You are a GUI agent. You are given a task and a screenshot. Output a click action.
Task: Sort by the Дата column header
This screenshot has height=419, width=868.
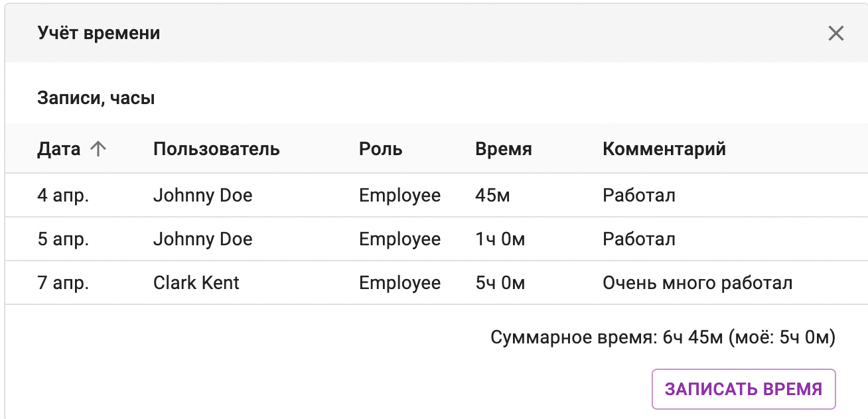(x=59, y=149)
